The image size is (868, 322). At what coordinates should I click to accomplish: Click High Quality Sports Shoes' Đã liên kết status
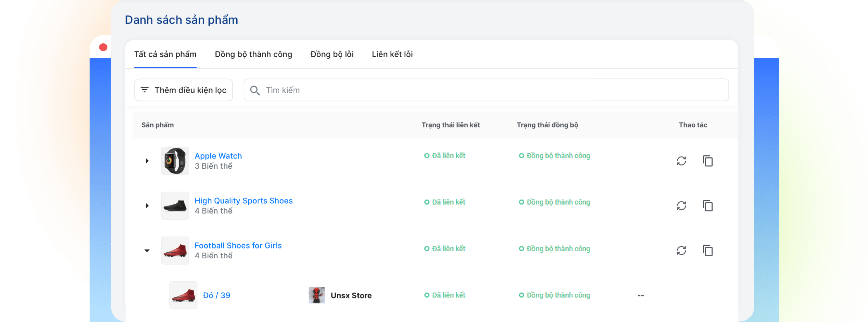(x=445, y=202)
